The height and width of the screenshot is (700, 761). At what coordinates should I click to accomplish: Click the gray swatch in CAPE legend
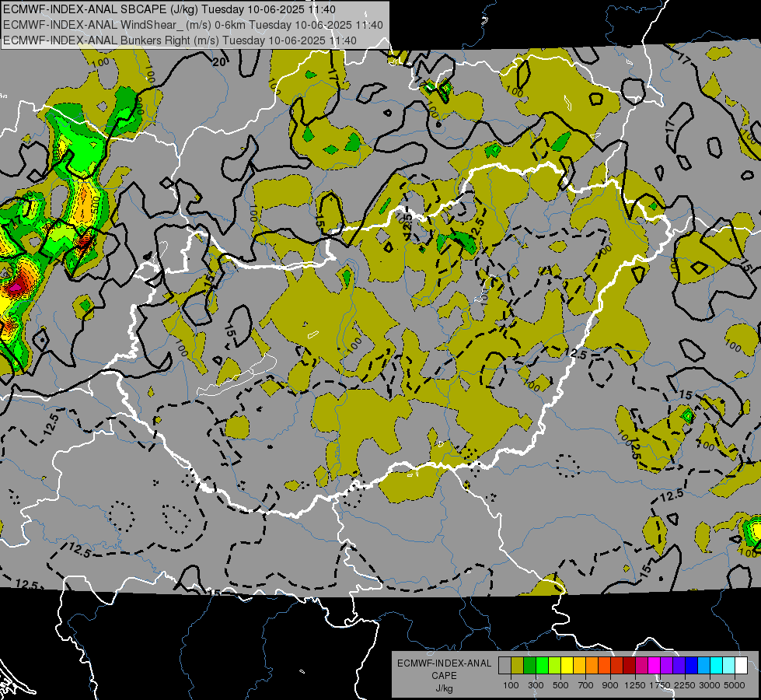[x=504, y=665]
